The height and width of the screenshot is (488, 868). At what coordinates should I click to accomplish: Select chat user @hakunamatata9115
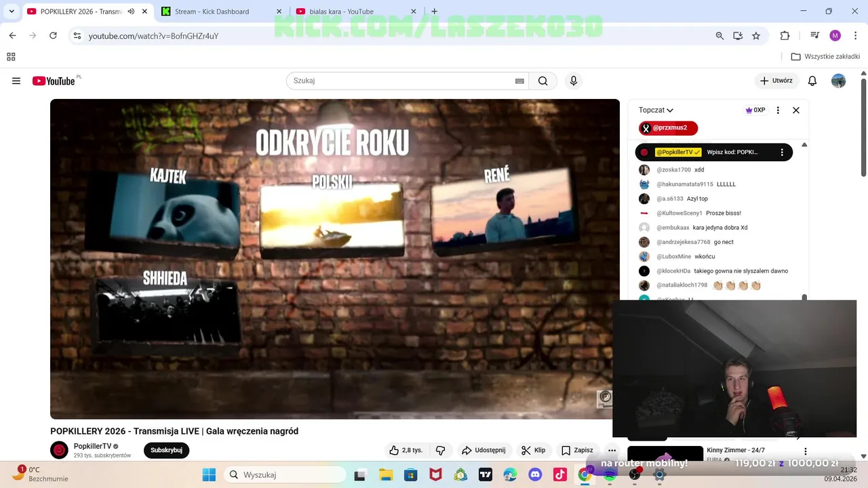coord(684,184)
